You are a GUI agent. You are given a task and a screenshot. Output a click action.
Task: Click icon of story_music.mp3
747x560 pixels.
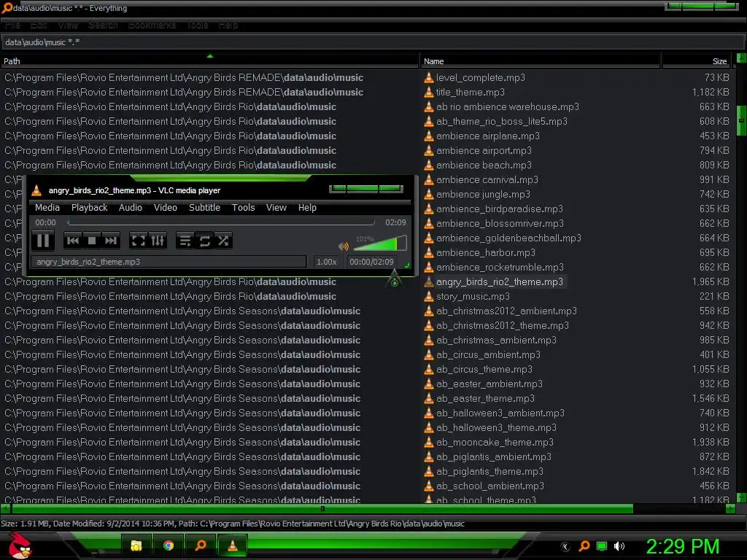pos(429,297)
